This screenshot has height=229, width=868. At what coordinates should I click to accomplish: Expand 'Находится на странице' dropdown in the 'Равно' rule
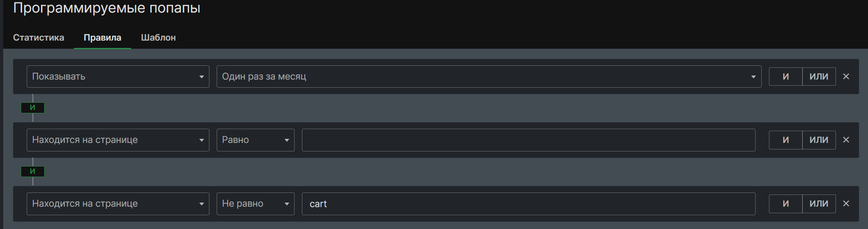click(118, 140)
